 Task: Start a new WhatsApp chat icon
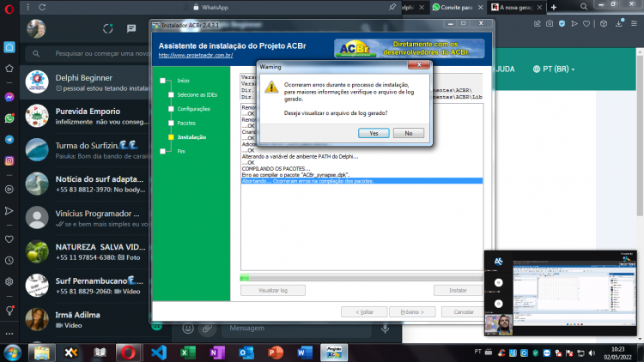pos(131,28)
